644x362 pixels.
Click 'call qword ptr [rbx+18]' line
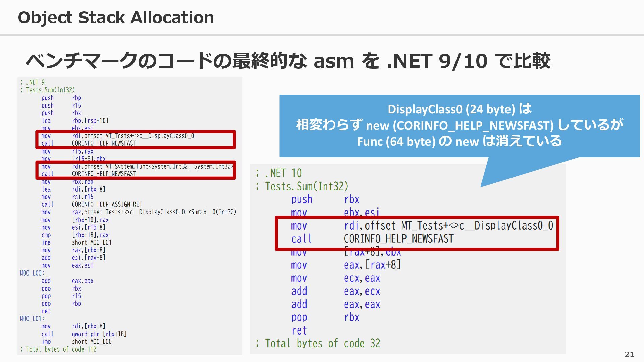[84, 334]
